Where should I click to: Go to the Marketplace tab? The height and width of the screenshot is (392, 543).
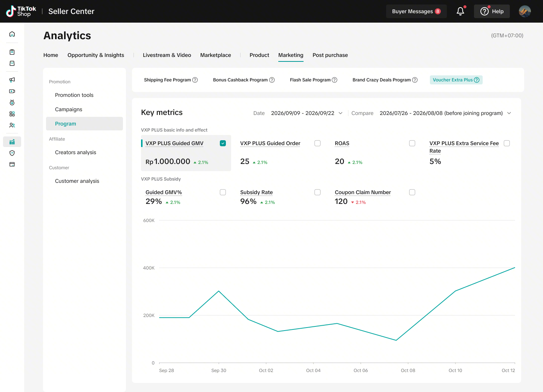(216, 55)
